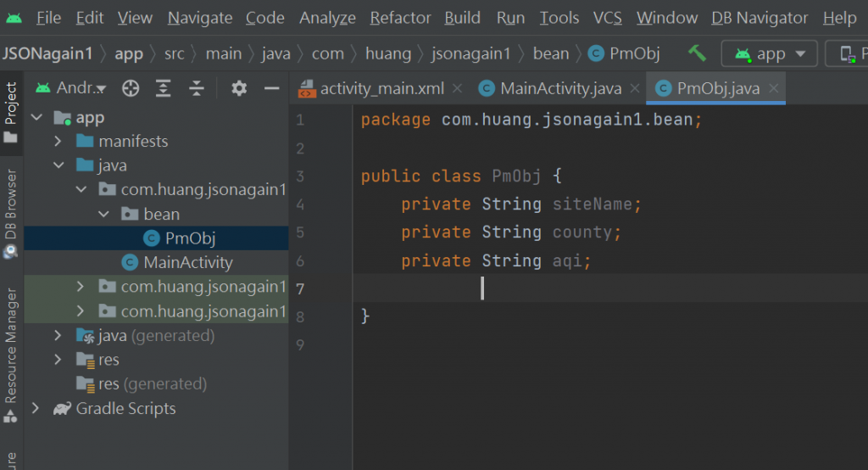Click the bean breadcrumb segment

coord(551,53)
